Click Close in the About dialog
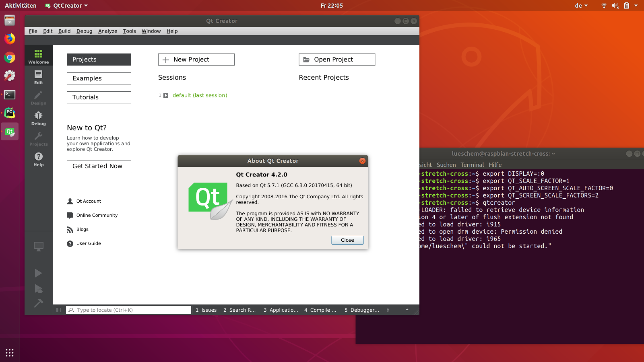Image resolution: width=644 pixels, height=362 pixels. [347, 240]
